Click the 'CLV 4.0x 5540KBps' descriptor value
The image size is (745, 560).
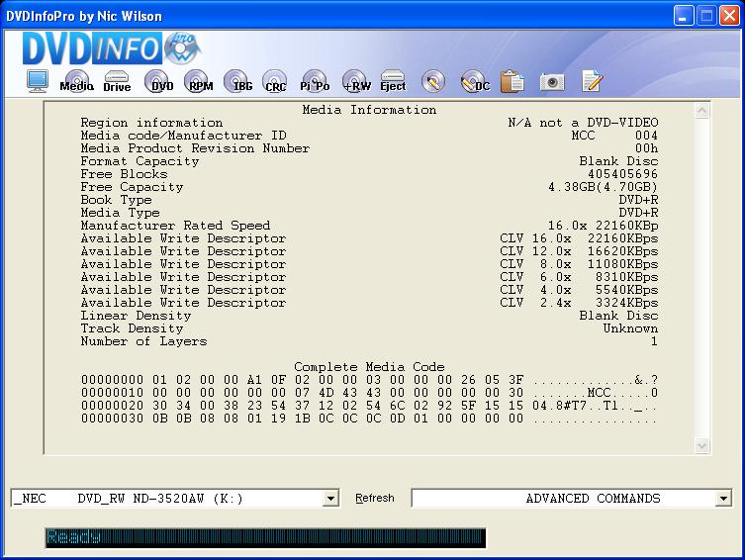(x=579, y=289)
